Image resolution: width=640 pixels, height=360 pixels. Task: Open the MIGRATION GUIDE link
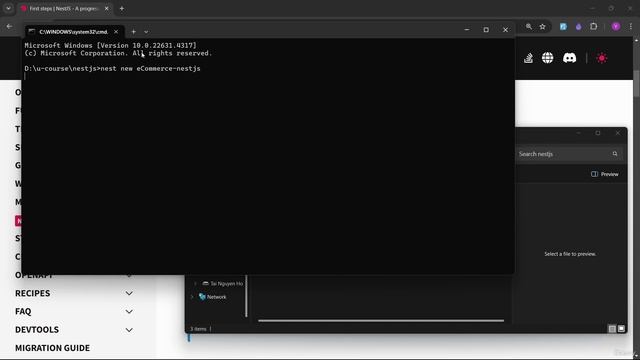[x=52, y=348]
